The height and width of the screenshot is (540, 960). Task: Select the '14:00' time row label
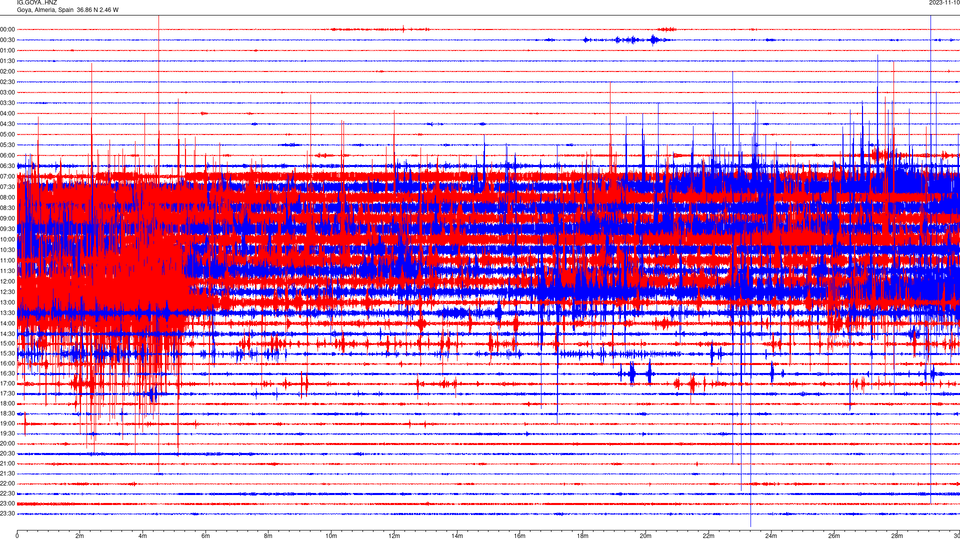pyautogui.click(x=7, y=323)
